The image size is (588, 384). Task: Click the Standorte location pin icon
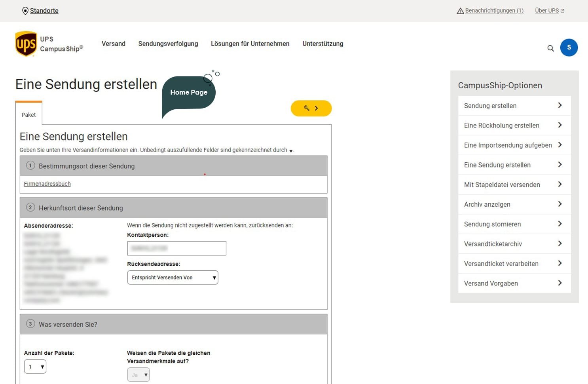coord(25,11)
